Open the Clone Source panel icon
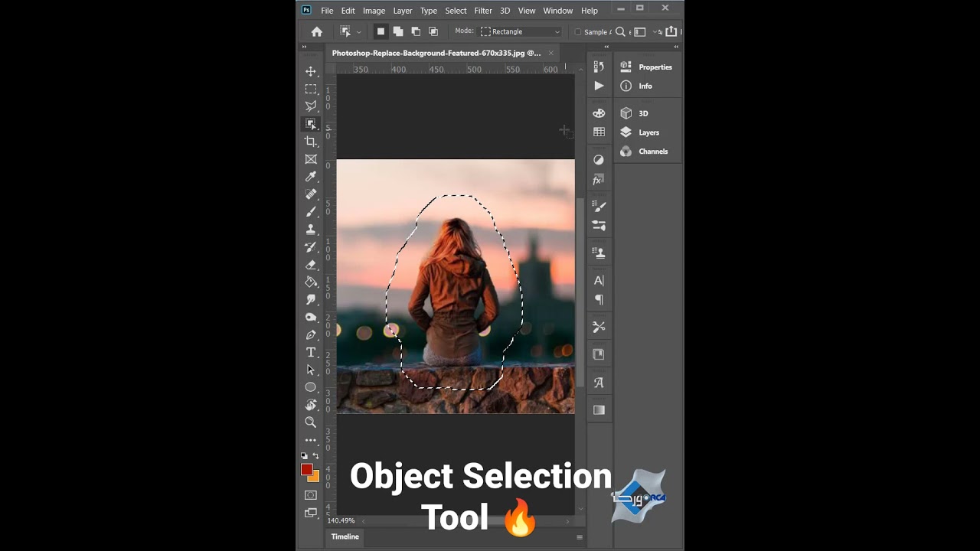The image size is (980, 551). coord(599,253)
